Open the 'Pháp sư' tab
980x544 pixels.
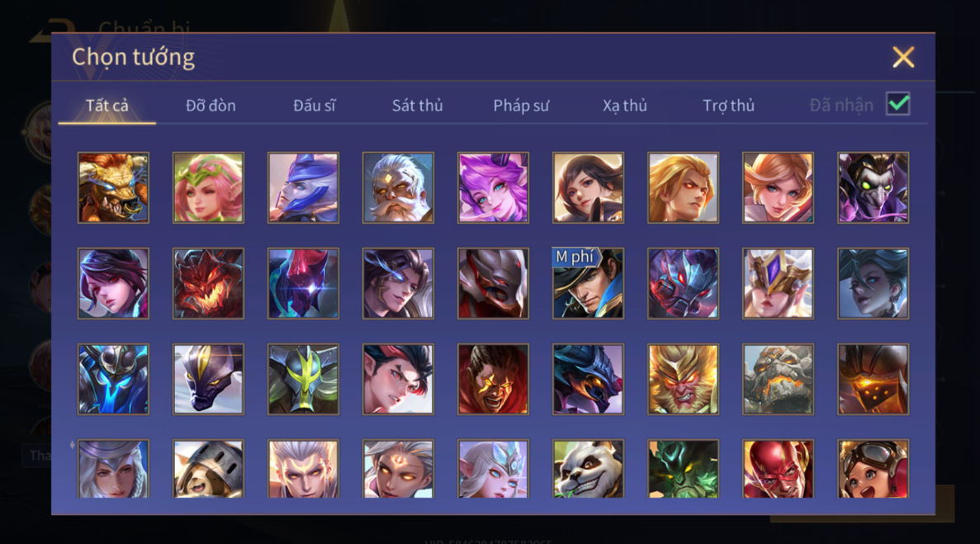(x=521, y=106)
